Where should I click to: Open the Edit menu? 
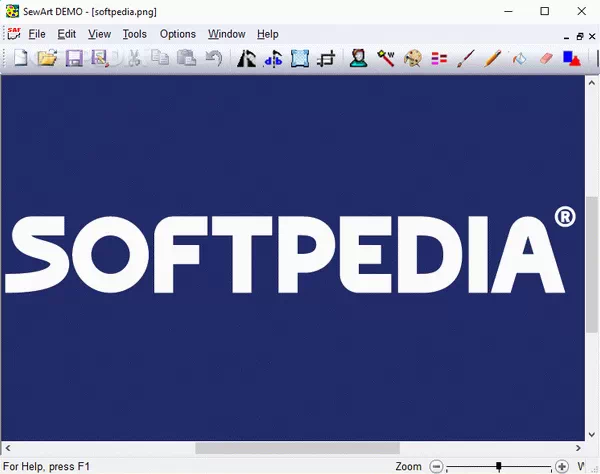tap(67, 34)
